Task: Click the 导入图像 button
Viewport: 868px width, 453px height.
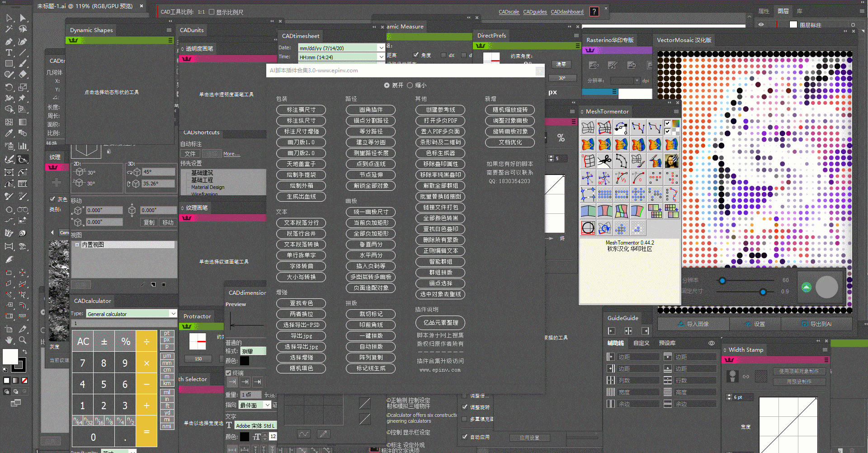Action: coord(693,324)
